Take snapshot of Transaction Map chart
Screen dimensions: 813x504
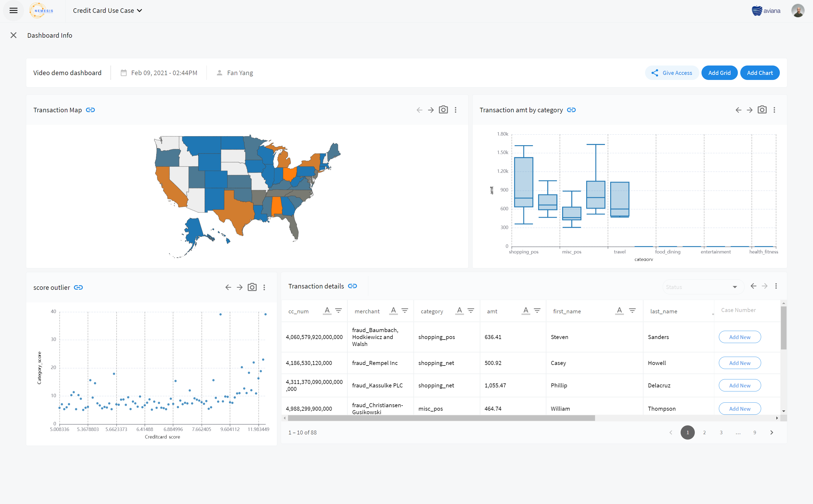click(443, 110)
